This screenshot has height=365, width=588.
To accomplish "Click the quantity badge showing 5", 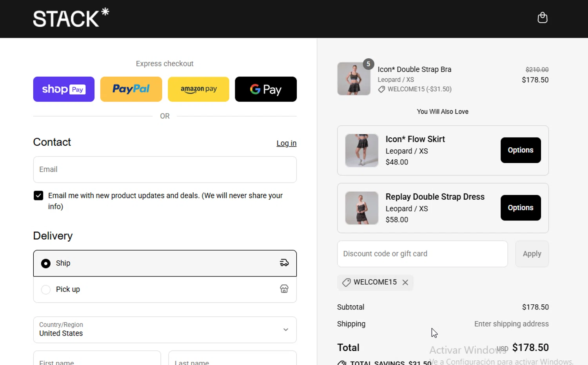I will click(368, 64).
